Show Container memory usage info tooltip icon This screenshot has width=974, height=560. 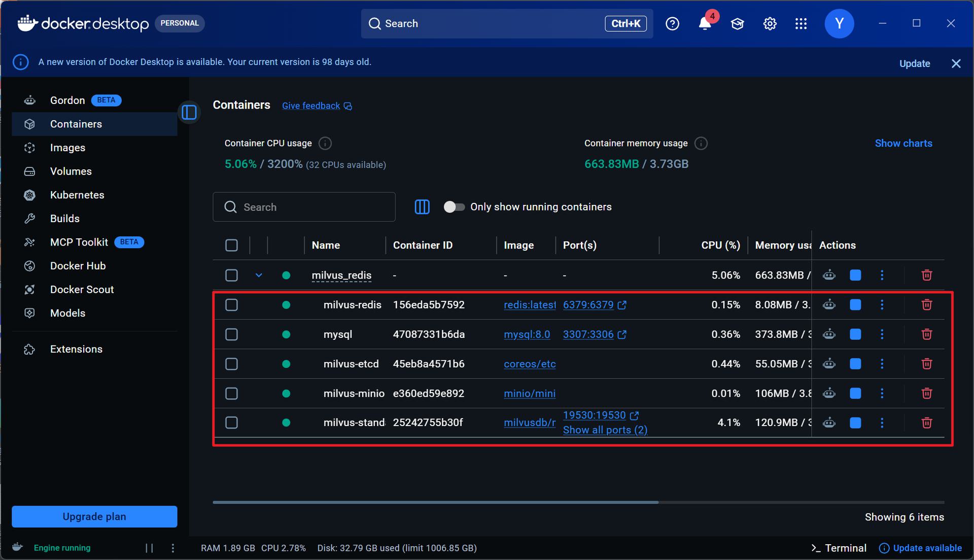[701, 144]
